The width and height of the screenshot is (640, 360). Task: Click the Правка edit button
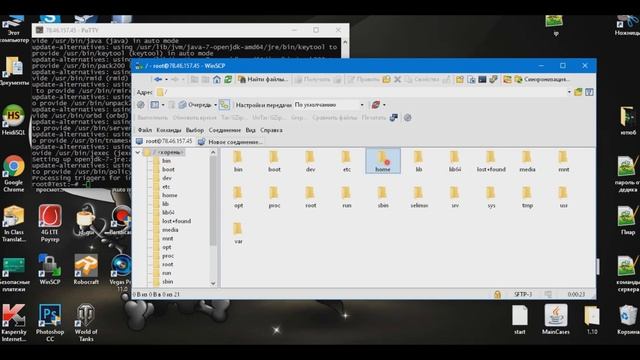362,79
